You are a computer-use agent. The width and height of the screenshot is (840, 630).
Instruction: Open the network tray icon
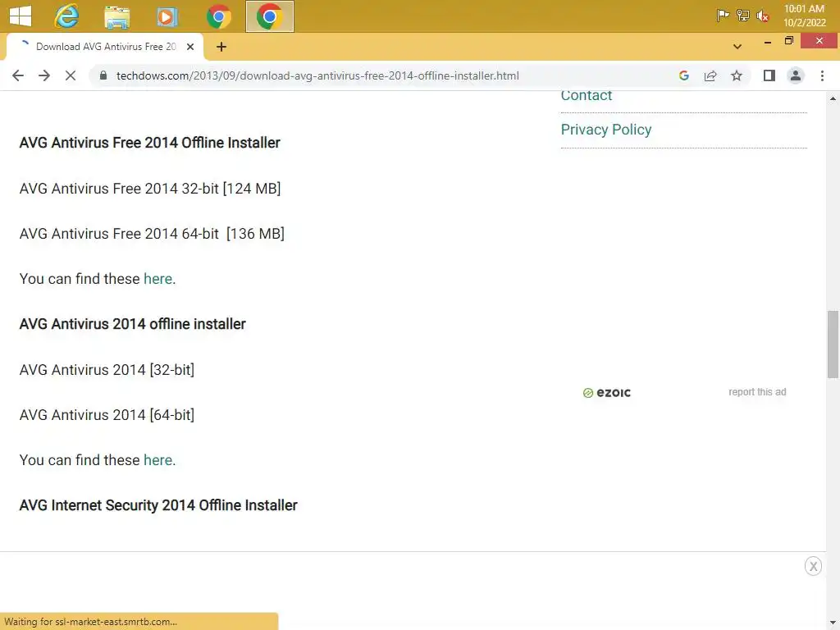pos(742,16)
